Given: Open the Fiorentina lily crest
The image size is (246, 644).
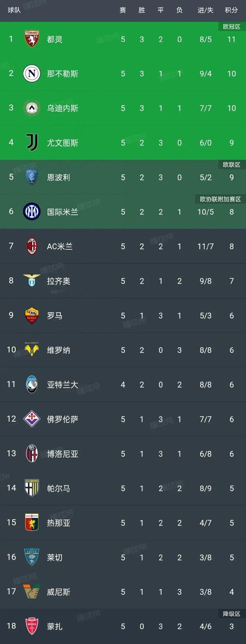Looking at the screenshot, I should pyautogui.click(x=32, y=419).
